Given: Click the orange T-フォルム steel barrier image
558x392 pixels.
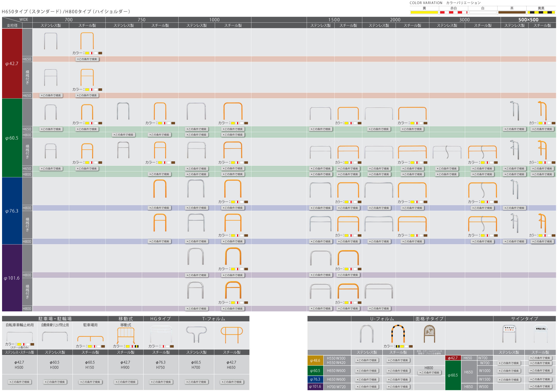Looking at the screenshot, I should click(x=232, y=335).
